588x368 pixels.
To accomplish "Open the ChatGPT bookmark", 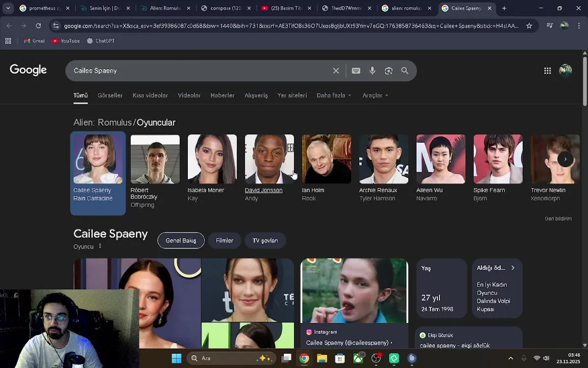I will 101,41.
